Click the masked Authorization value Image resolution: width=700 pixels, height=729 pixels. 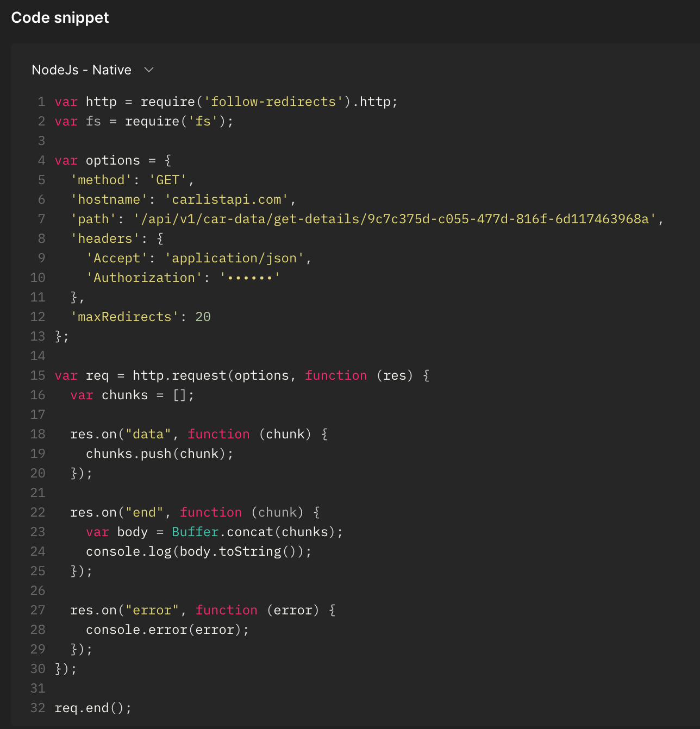(250, 278)
